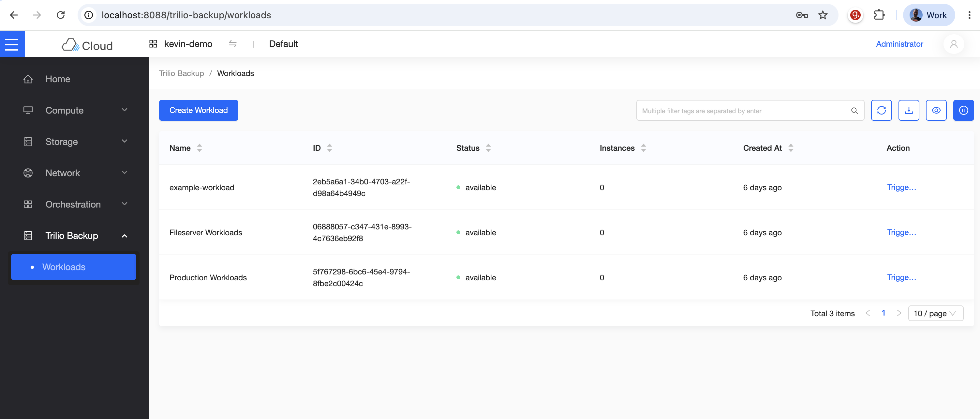Switch project using the swap arrows icon
Screen dimensions: 980x419
(233, 44)
